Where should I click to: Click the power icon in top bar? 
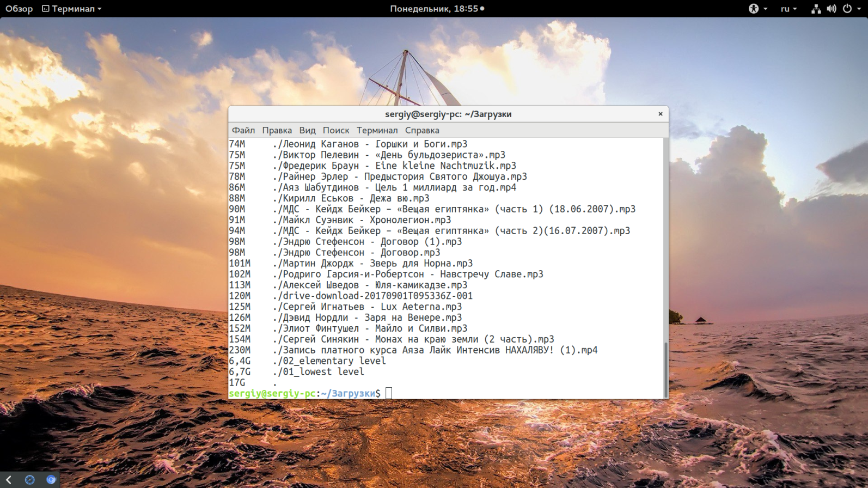click(847, 9)
